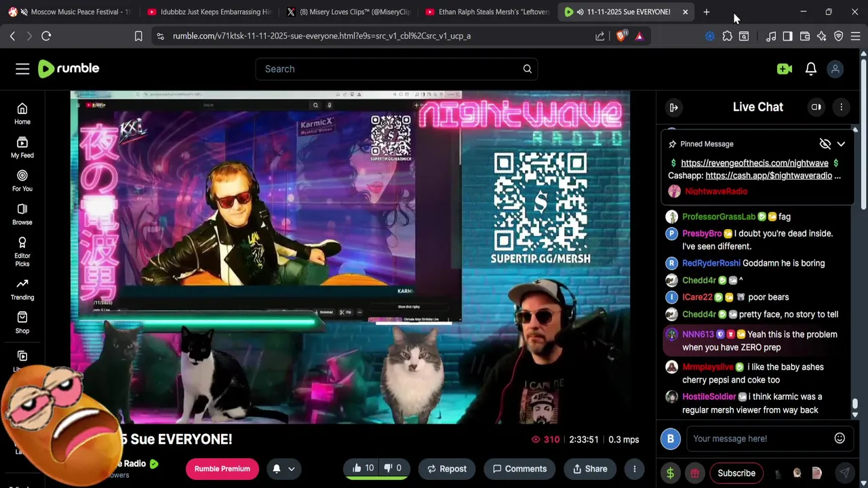Viewport: 868px width, 488px height.
Task: Open Live Chat three-dot options
Action: click(841, 107)
